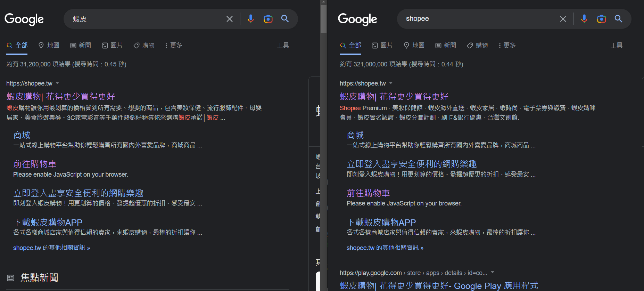Open 立即登入 sitelink in left window
Image resolution: width=644 pixels, height=291 pixels.
click(x=78, y=193)
